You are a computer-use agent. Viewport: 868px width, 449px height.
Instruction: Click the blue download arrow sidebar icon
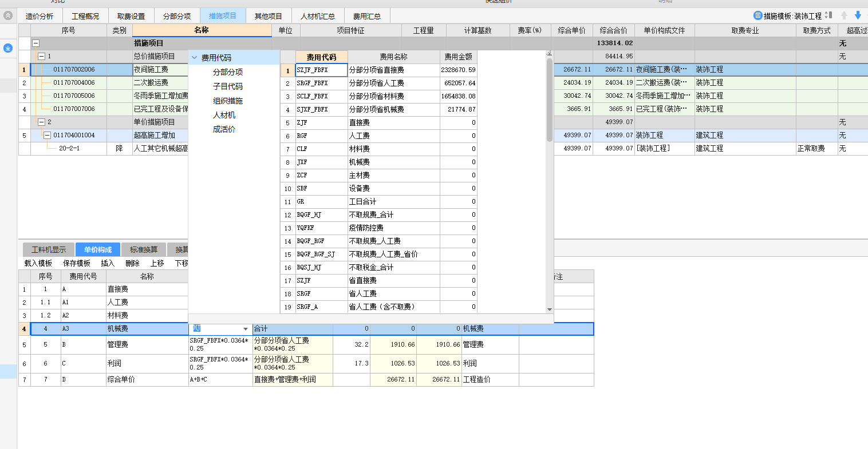click(x=8, y=48)
